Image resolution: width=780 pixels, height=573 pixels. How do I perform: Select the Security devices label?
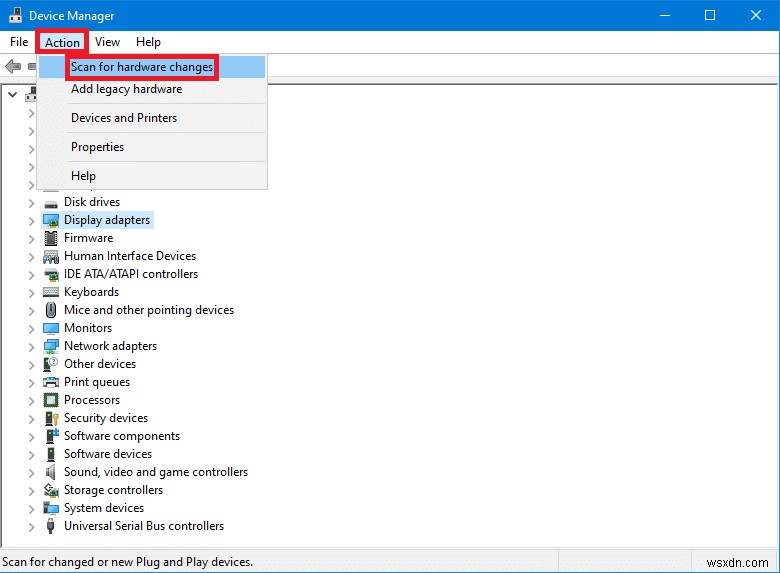click(106, 418)
